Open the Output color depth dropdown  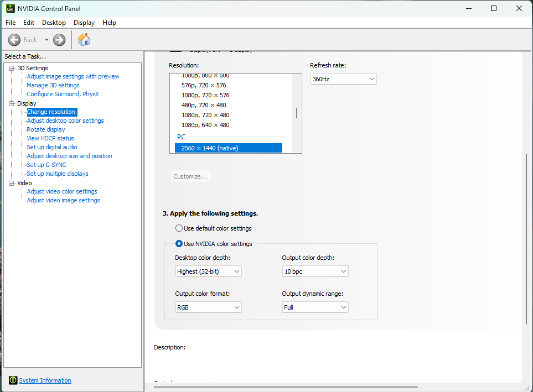point(315,271)
